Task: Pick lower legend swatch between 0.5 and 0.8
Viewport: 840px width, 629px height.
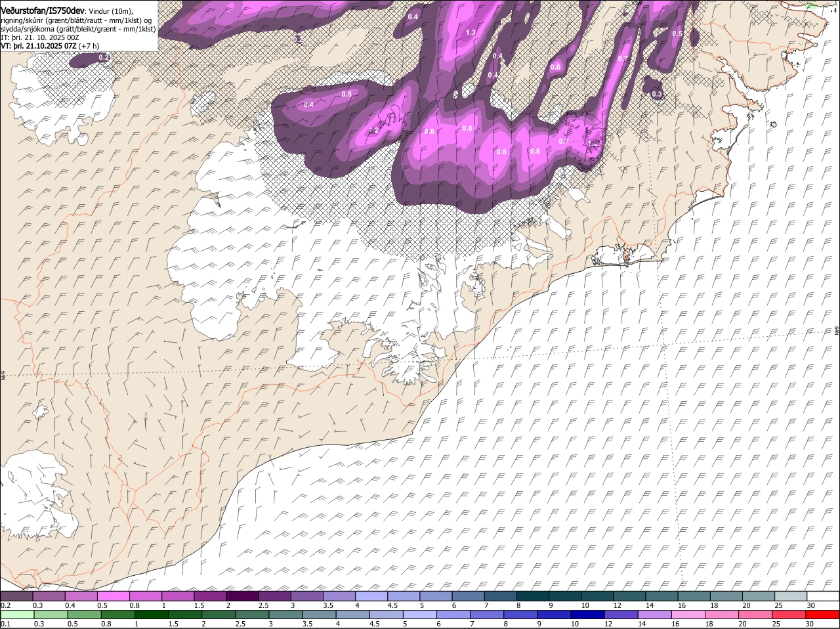Action: 85,615
